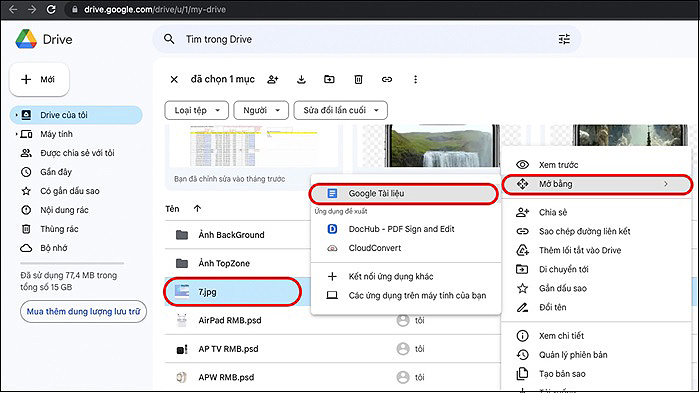The width and height of the screenshot is (700, 393).
Task: Click the address bar URL
Action: tap(154, 9)
